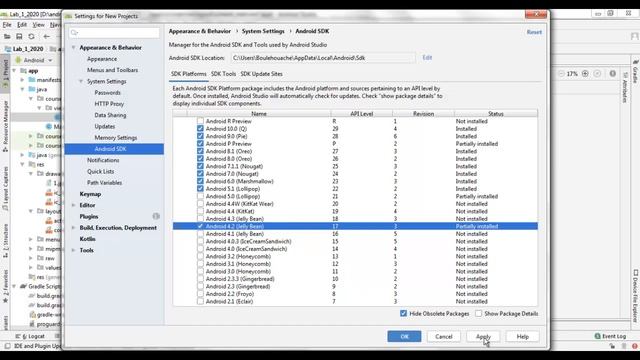640x360 pixels.
Task: Open File menu in Android Studio
Action: pos(7,25)
